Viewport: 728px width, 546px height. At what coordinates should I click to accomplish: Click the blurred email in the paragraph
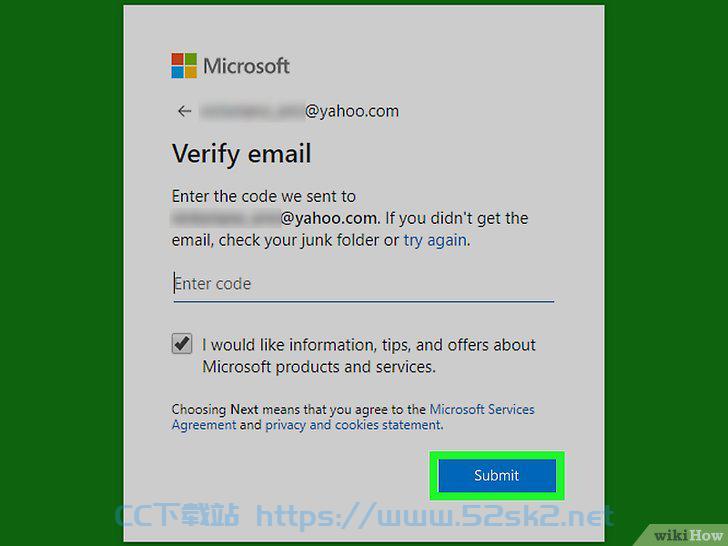coord(225,218)
